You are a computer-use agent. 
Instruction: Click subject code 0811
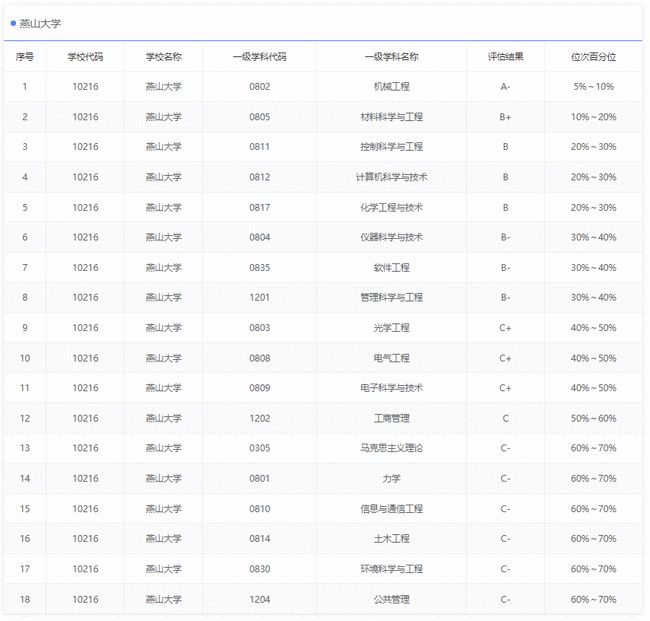click(260, 146)
